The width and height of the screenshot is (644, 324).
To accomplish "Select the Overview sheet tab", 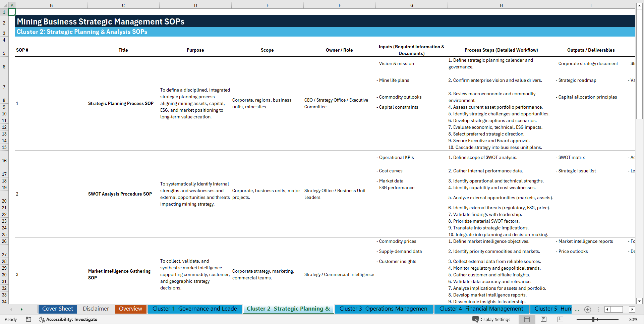I will (130, 309).
